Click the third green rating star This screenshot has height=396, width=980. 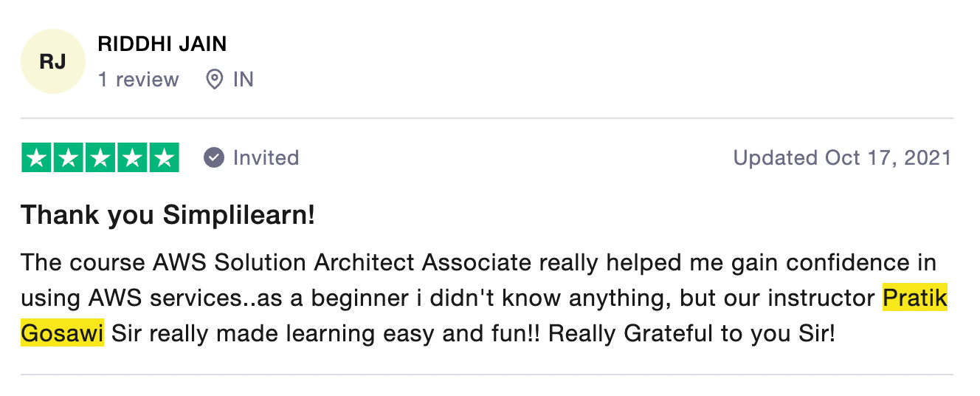click(x=100, y=157)
